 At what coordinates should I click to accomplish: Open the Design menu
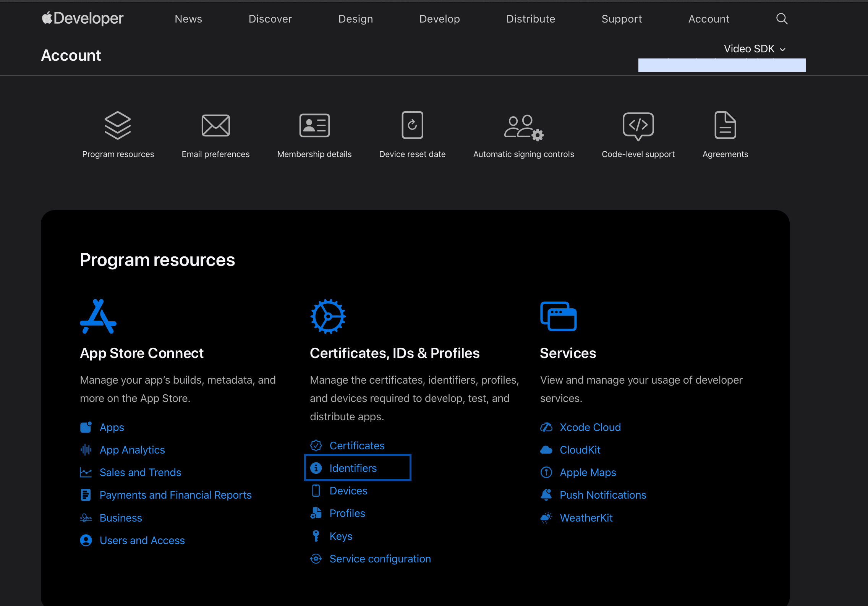click(x=356, y=19)
